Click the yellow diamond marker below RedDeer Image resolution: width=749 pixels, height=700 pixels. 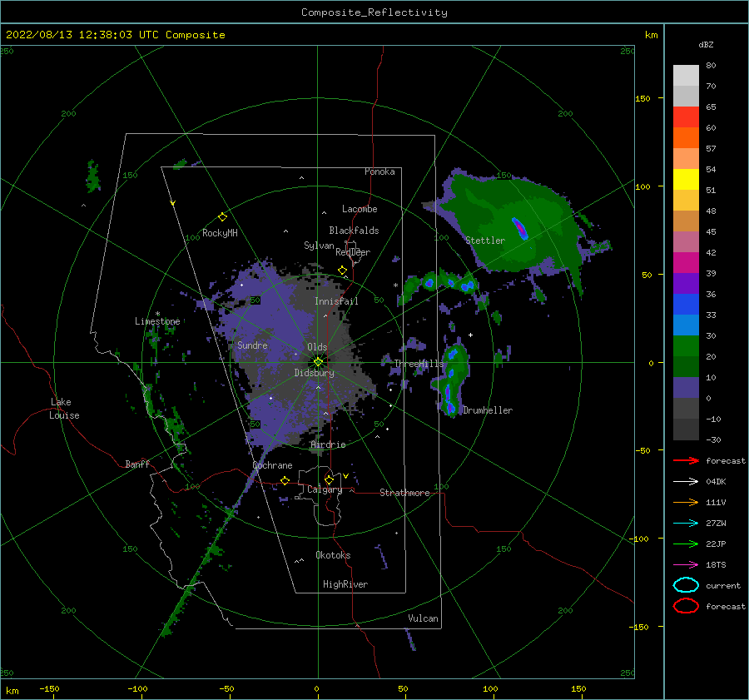(x=342, y=271)
